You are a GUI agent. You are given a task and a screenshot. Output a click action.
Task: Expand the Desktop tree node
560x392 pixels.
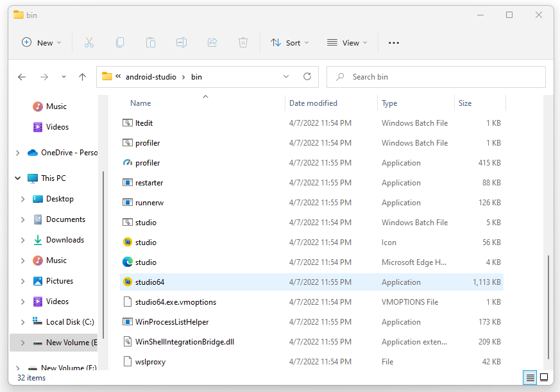(23, 199)
